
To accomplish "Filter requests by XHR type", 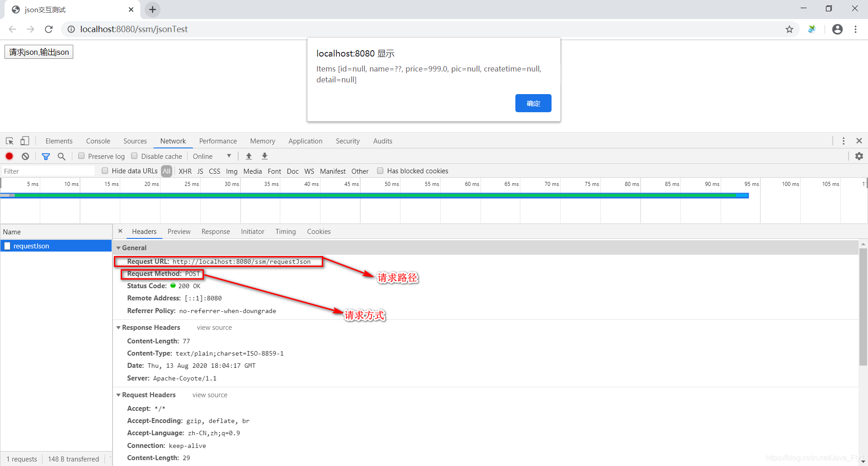I will pos(185,171).
